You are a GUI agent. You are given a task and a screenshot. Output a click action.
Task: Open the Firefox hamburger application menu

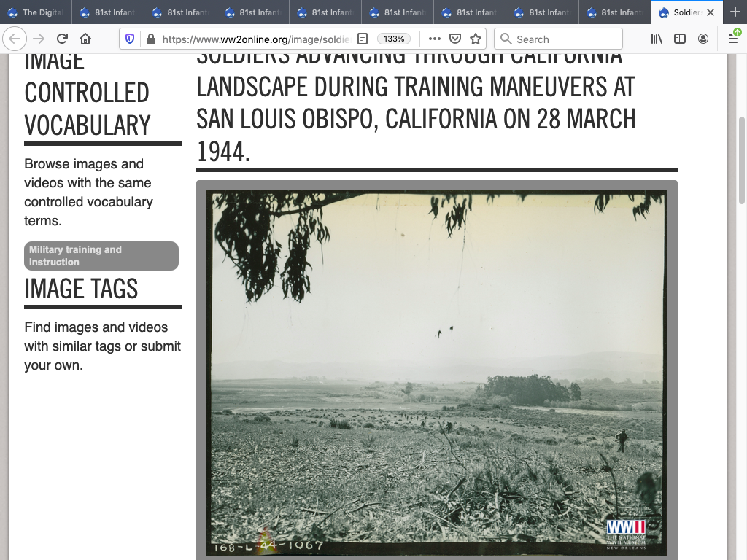point(733,39)
